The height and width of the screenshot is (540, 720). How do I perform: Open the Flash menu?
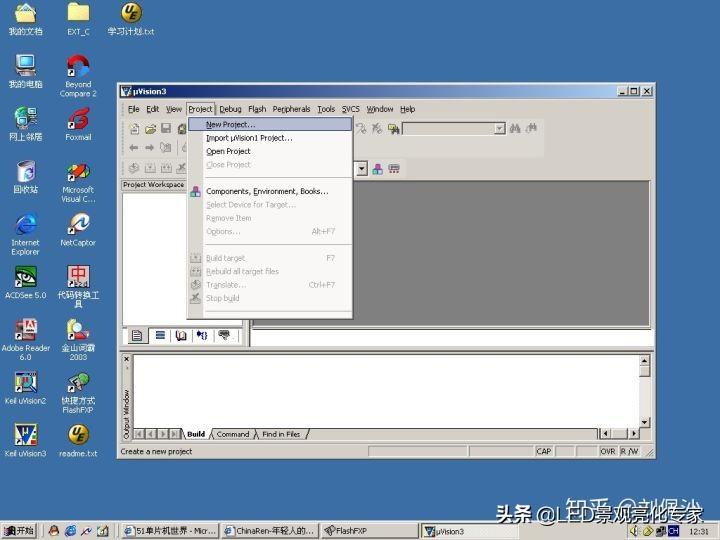257,109
